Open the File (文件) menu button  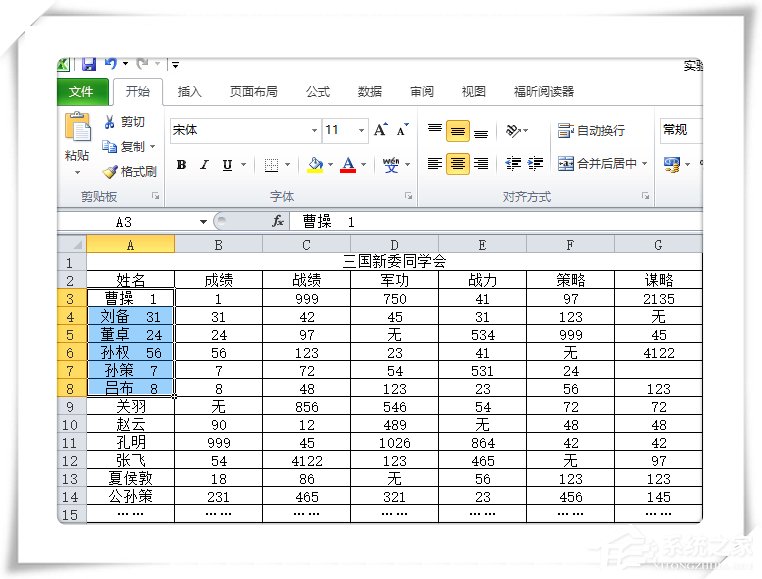81,92
